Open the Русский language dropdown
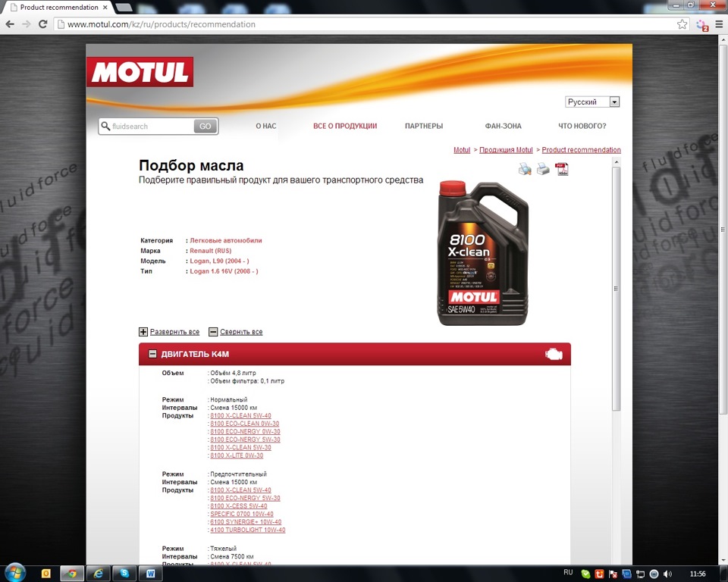This screenshot has width=728, height=582. pyautogui.click(x=592, y=102)
